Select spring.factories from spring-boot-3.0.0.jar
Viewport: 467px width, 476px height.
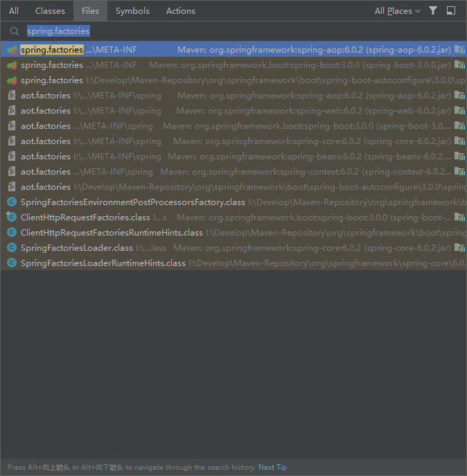233,65
